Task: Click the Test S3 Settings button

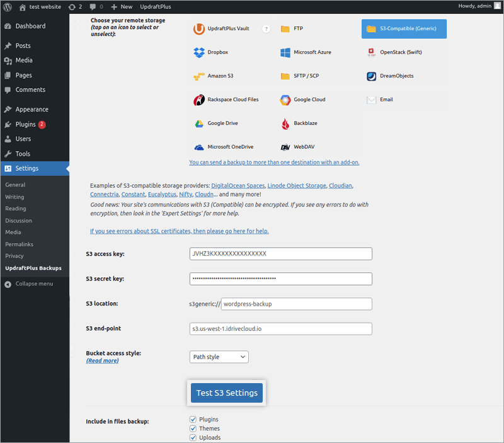Action: pos(227,393)
